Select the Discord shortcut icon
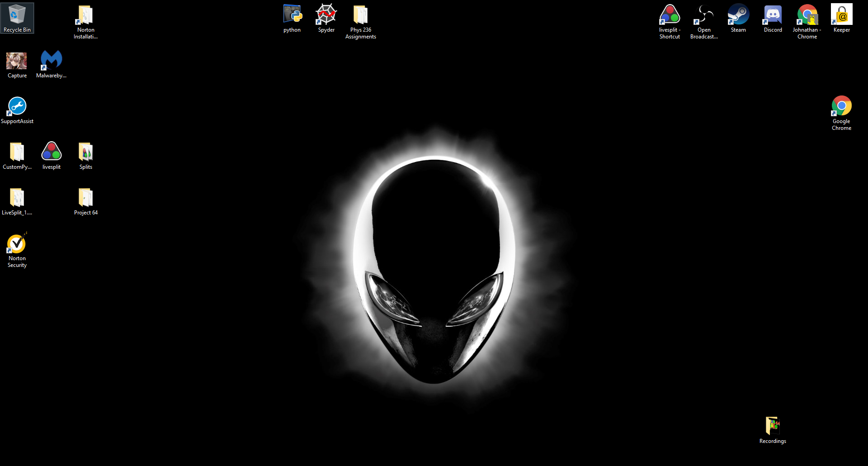Viewport: 868px width, 466px height. 773,18
